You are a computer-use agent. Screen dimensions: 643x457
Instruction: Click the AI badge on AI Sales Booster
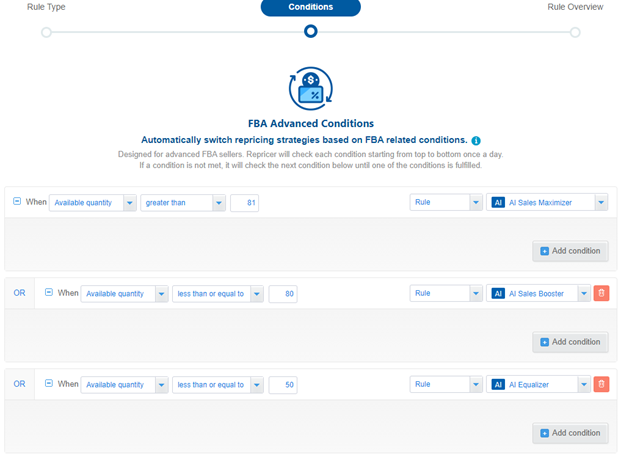498,293
